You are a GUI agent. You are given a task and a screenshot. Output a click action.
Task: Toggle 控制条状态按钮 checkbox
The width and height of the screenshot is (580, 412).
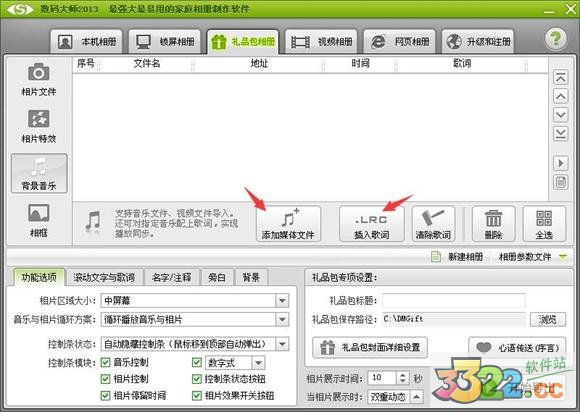[197, 379]
